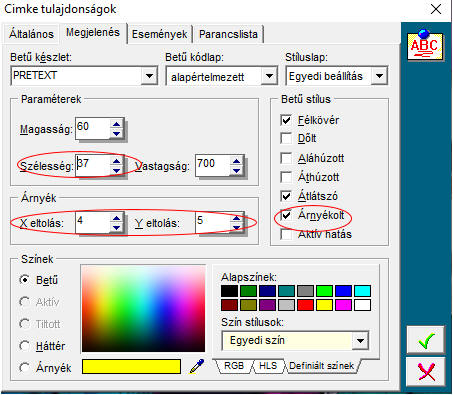This screenshot has height=395, width=453.
Task: Decrease Szélesség with the down arrow
Action: tap(116, 170)
